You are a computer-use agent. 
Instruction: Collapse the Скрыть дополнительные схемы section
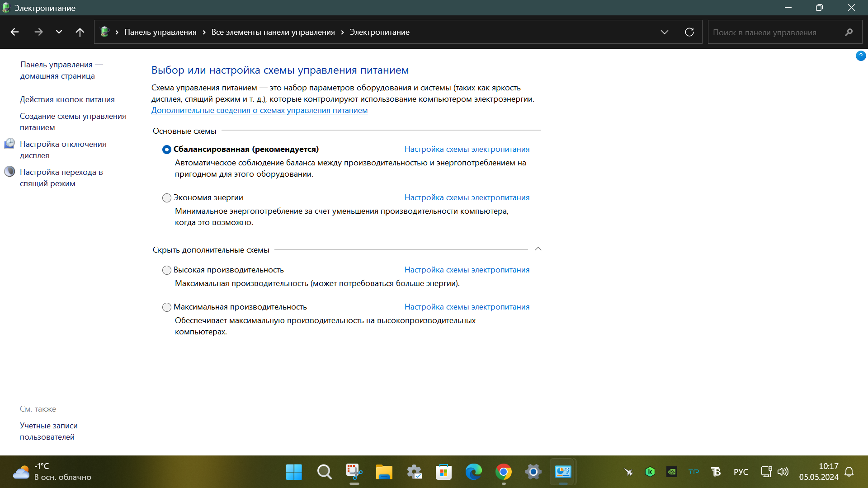coord(538,249)
